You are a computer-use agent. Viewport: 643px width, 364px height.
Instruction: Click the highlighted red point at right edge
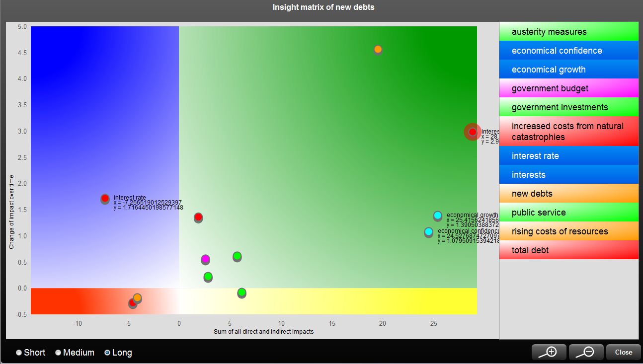[472, 132]
